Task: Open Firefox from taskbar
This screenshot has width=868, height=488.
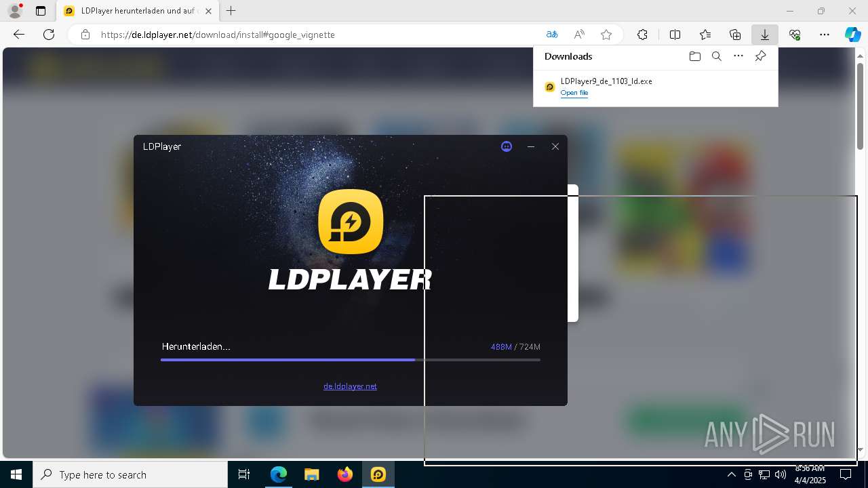Action: pos(345,474)
